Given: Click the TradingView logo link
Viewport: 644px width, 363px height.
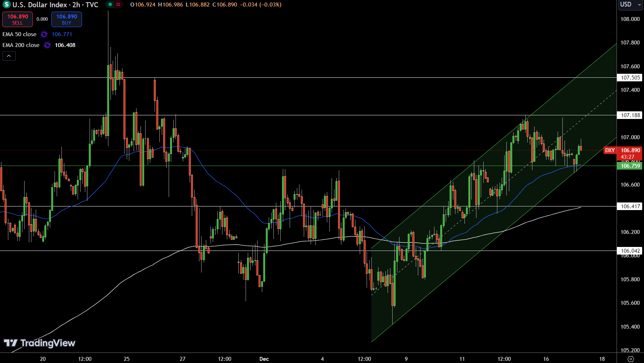Looking at the screenshot, I should click(x=39, y=343).
